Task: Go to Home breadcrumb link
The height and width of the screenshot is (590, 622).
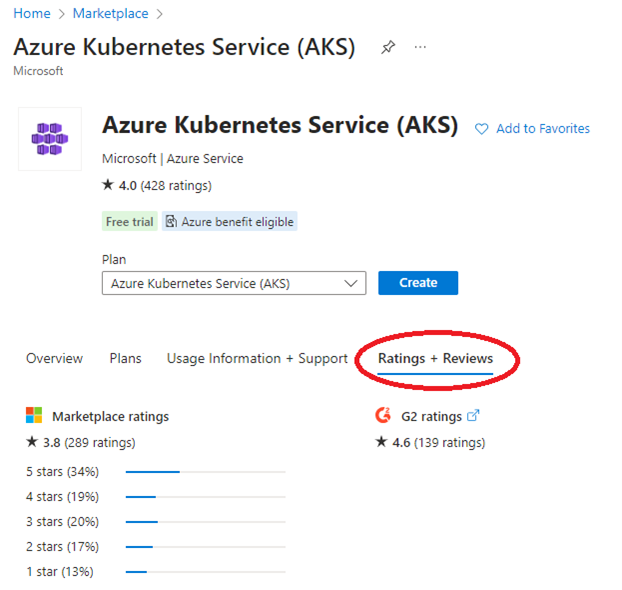Action: [31, 13]
